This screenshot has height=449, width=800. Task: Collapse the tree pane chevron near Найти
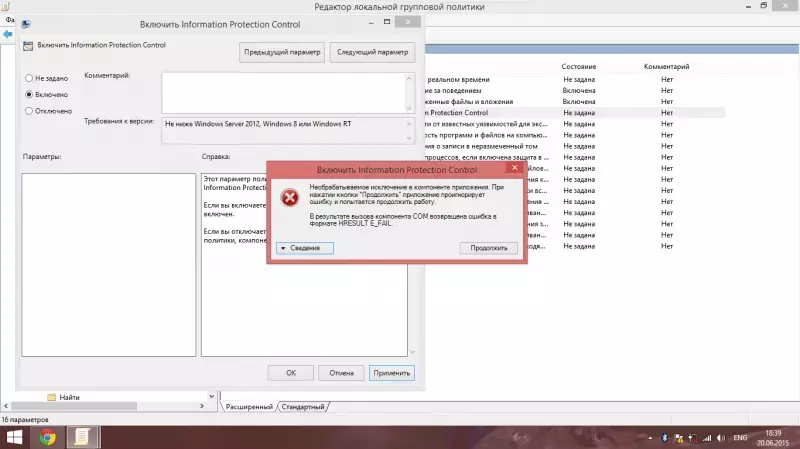click(211, 396)
